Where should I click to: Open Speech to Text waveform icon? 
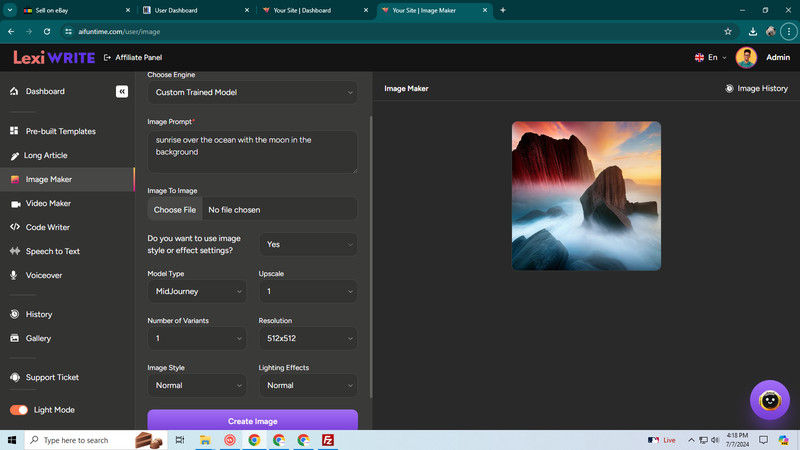click(15, 251)
